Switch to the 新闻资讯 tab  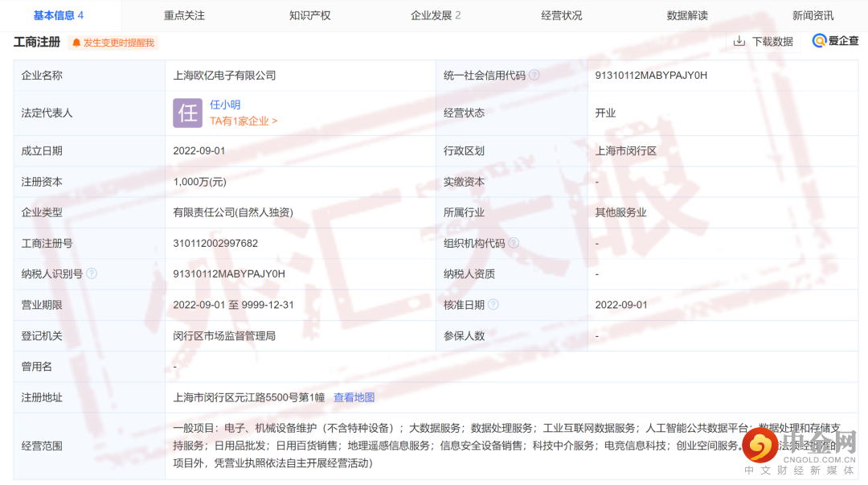[813, 15]
